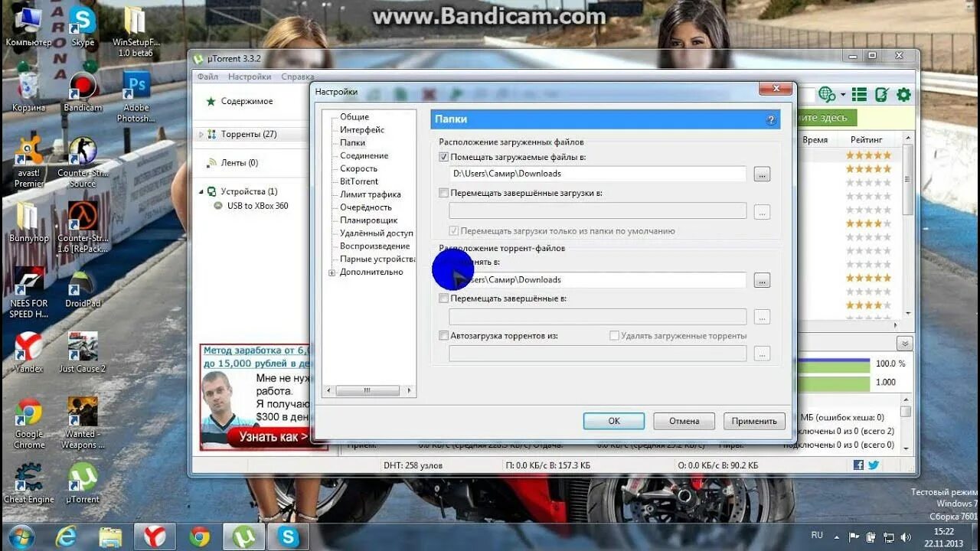
Task: Select BitTorrent in settings tree
Action: [359, 181]
